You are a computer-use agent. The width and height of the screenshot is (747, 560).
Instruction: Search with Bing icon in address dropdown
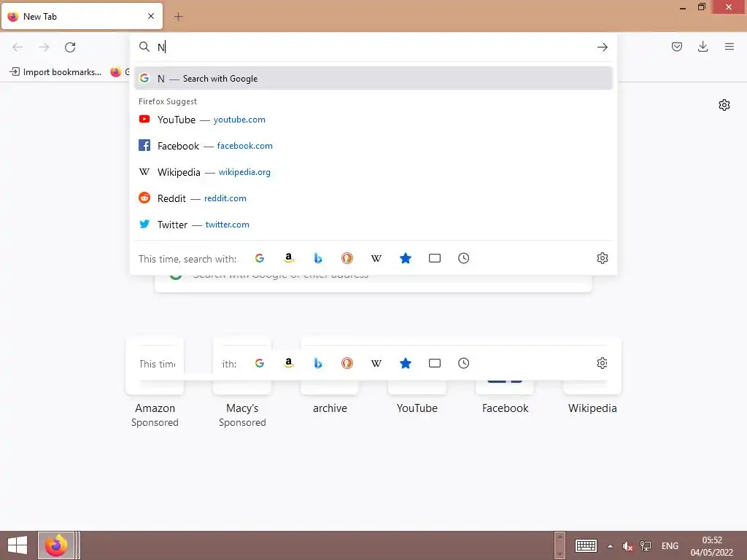318,258
